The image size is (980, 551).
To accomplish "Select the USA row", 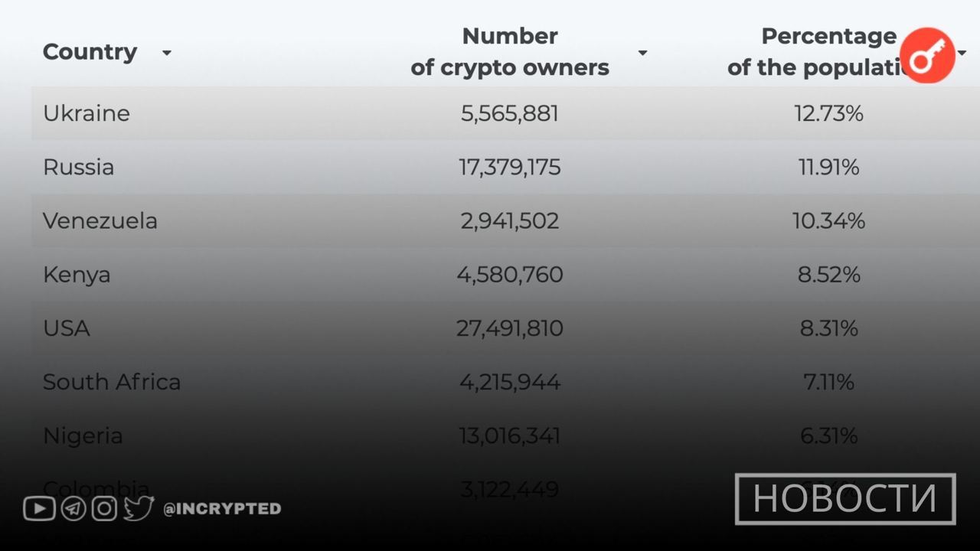I will point(505,328).
